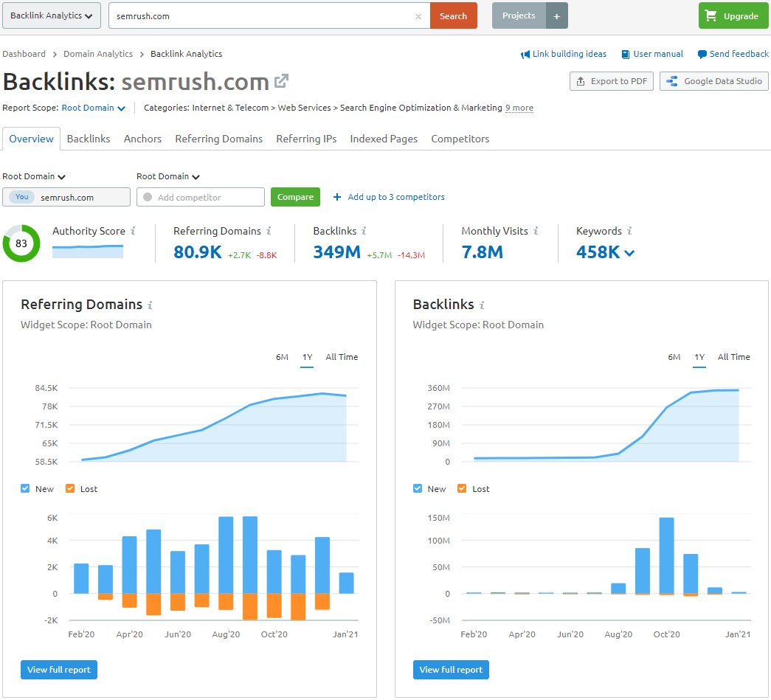Go to Dashboard breadcrumb

tap(24, 54)
